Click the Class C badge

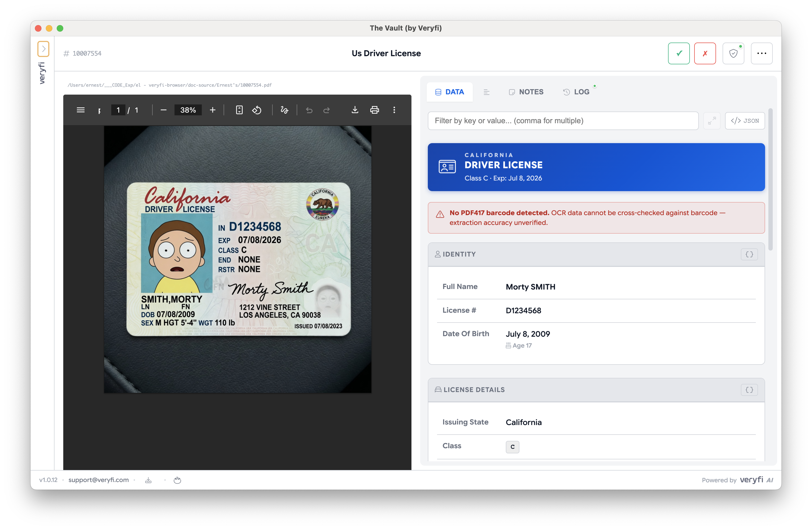pos(512,447)
